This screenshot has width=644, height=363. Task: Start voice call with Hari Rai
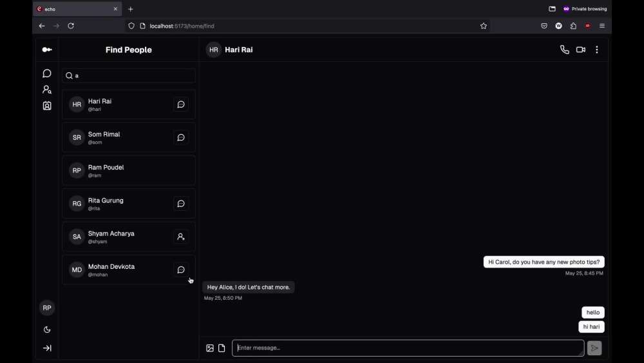pos(564,50)
